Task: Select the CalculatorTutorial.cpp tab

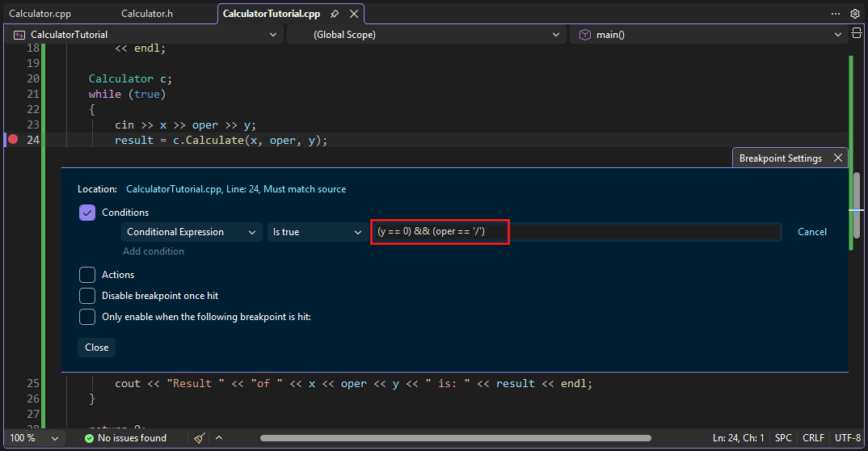Action: (272, 14)
